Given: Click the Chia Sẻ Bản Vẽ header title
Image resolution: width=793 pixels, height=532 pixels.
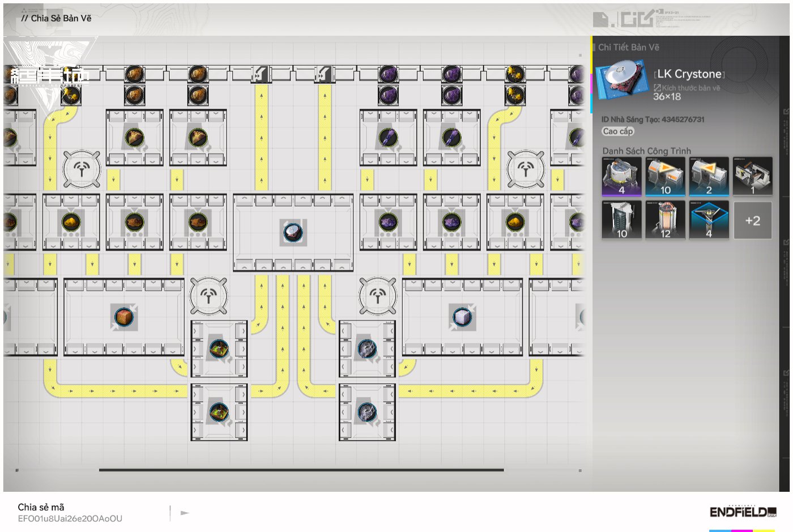Looking at the screenshot, I should (61, 18).
